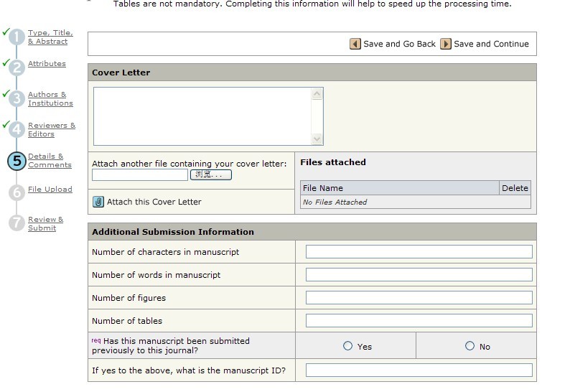The image size is (570, 392).
Task: Click the browse file button
Action: [x=211, y=174]
